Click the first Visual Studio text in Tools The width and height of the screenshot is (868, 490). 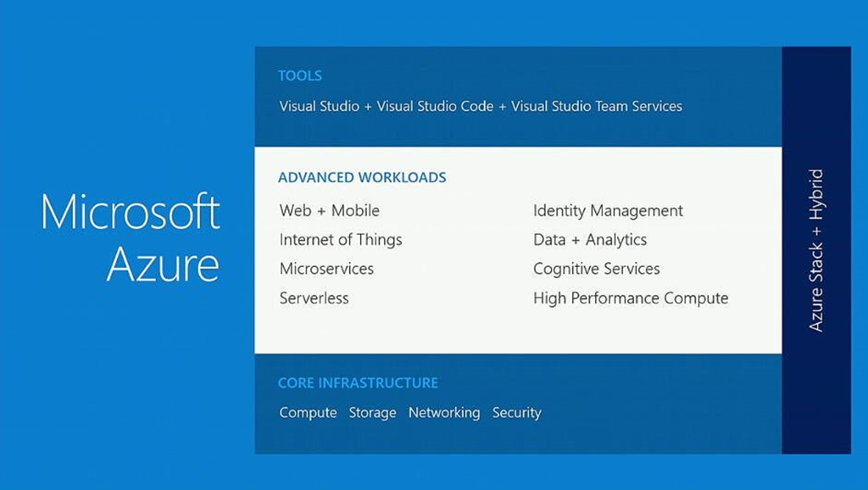click(x=320, y=106)
